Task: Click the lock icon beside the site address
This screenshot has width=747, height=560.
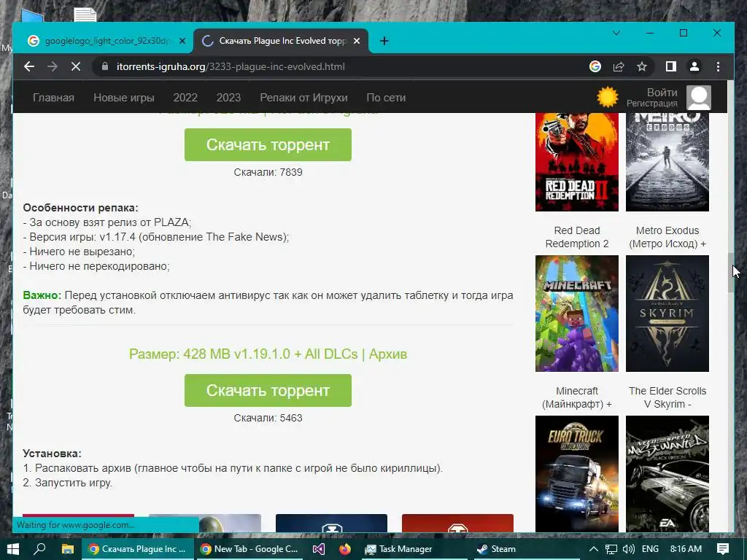Action: click(x=105, y=66)
